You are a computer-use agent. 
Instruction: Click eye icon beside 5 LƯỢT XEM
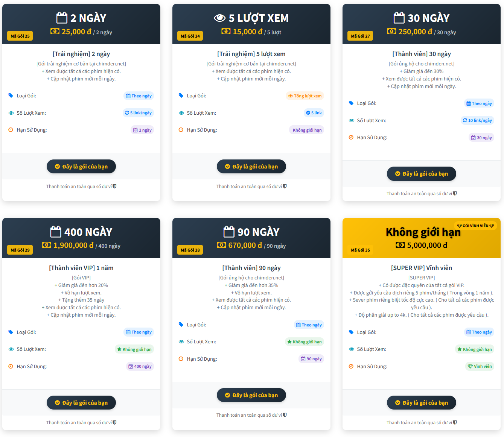pos(219,18)
